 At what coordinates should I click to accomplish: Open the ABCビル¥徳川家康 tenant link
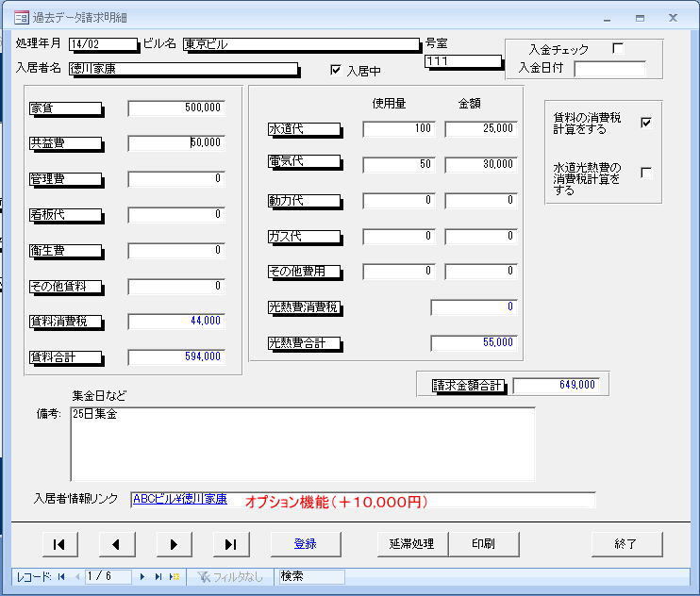180,499
